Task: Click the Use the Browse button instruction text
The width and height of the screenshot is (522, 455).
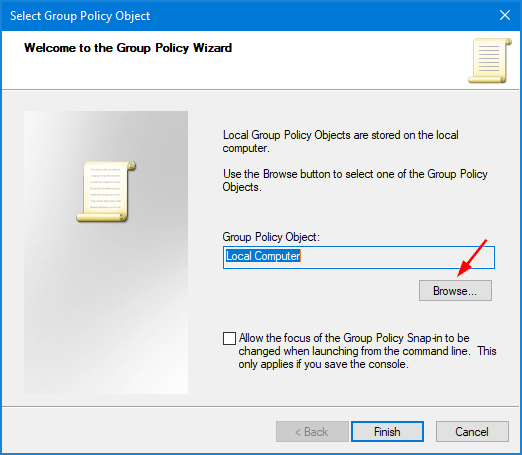Action: [x=355, y=180]
